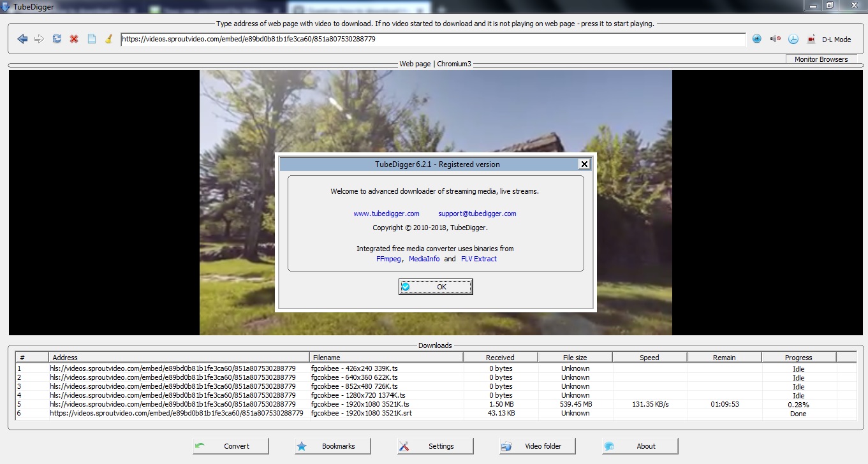The width and height of the screenshot is (868, 464).
Task: Go back using the blue back arrow
Action: pos(22,39)
